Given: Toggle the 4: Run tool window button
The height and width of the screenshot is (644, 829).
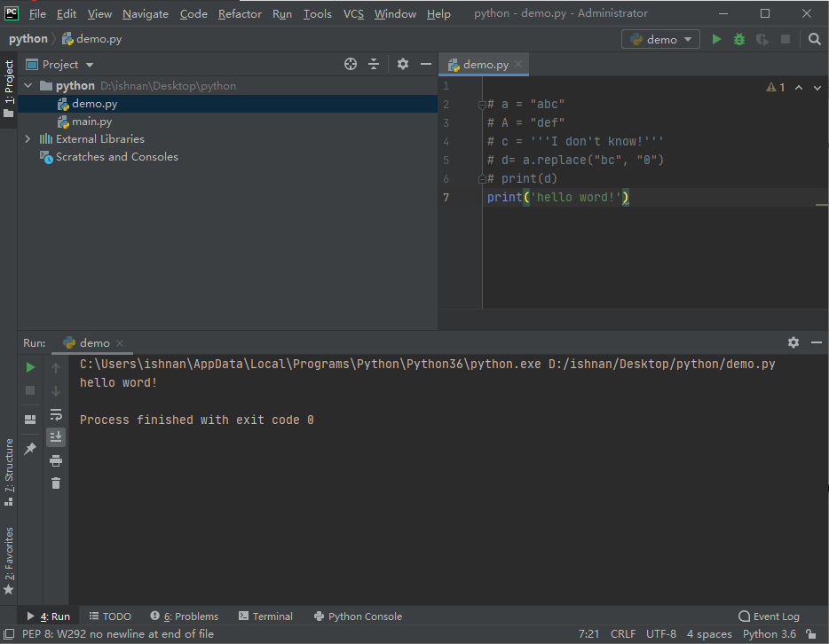Looking at the screenshot, I should pos(48,616).
